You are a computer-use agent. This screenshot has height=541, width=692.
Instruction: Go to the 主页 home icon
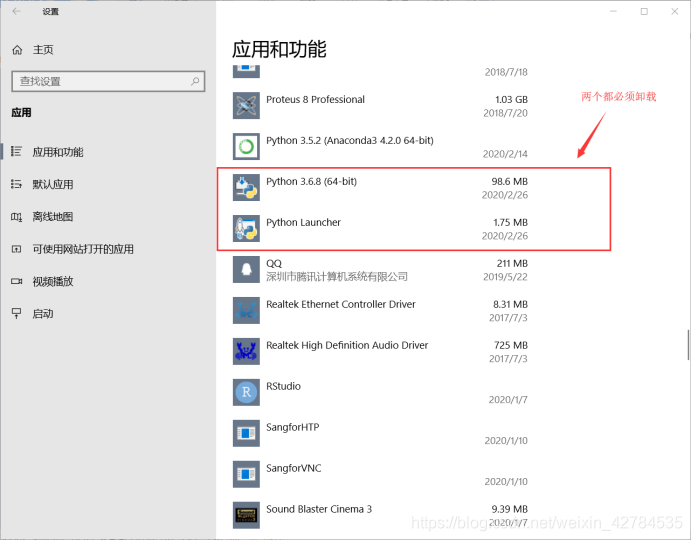coord(17,50)
